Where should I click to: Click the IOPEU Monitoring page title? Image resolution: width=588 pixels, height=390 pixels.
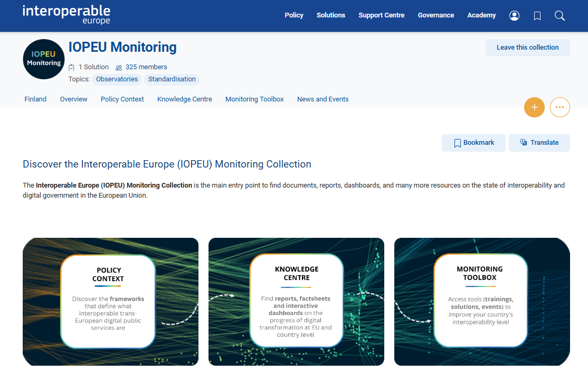(x=122, y=47)
